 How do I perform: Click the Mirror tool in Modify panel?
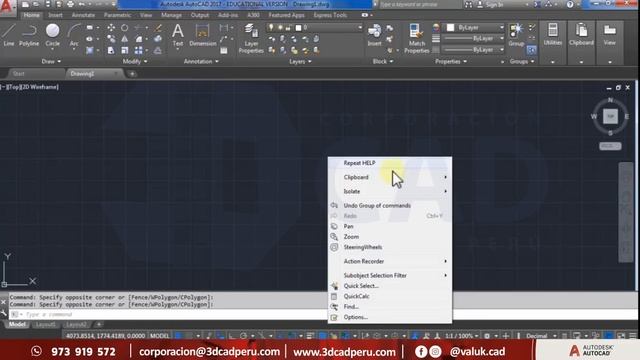click(124, 39)
